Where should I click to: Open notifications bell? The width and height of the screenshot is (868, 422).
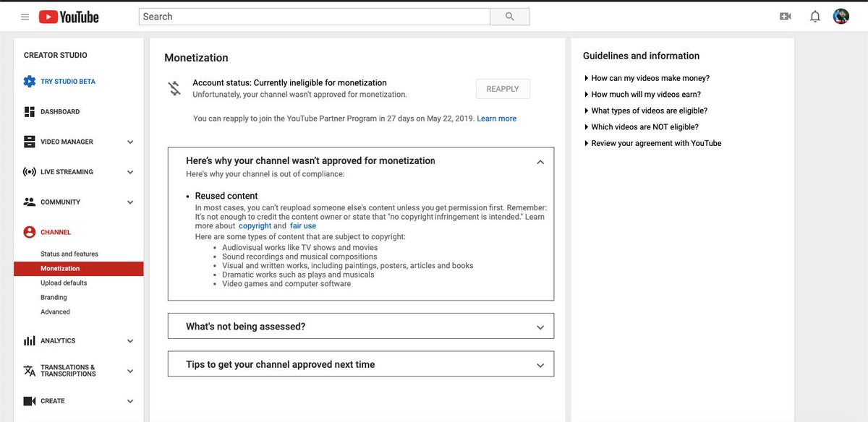[815, 16]
